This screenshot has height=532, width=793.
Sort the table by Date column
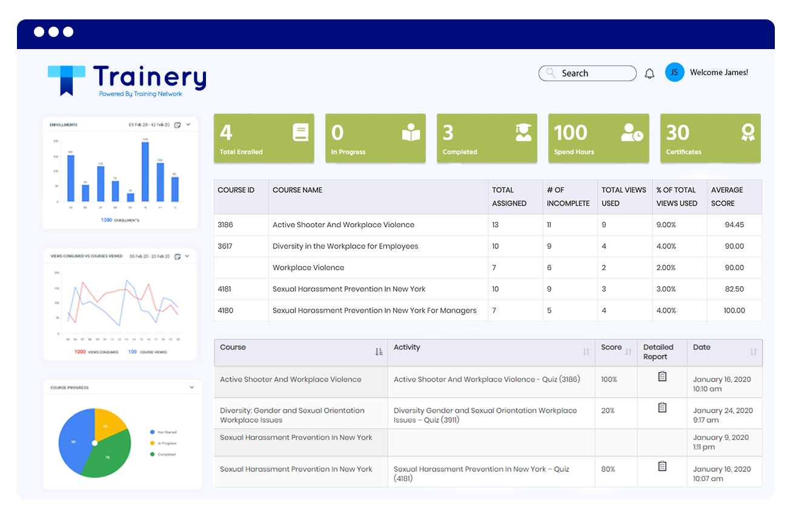tap(753, 351)
